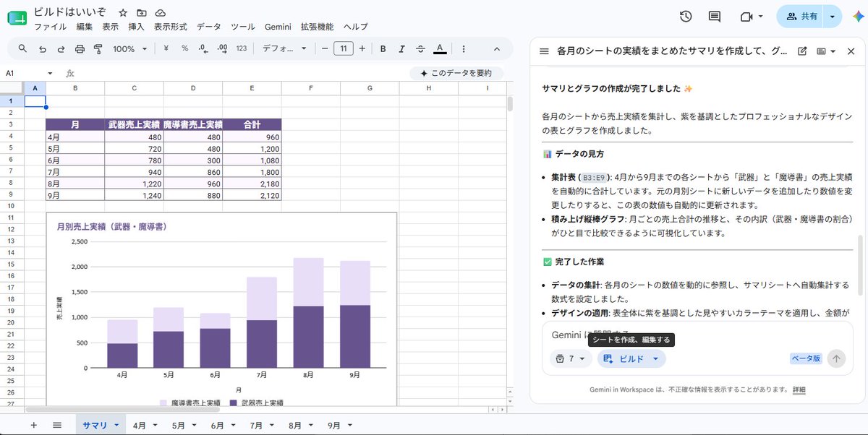Image resolution: width=868 pixels, height=435 pixels.
Task: Print the spreadsheet
Action: click(80, 48)
